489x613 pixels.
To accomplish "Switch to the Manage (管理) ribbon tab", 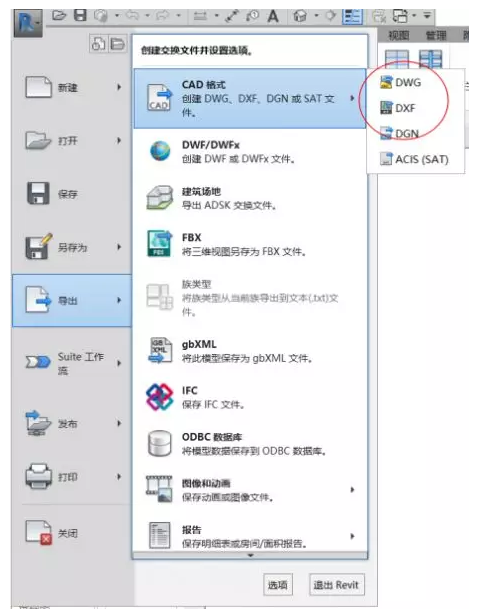I will 436,36.
